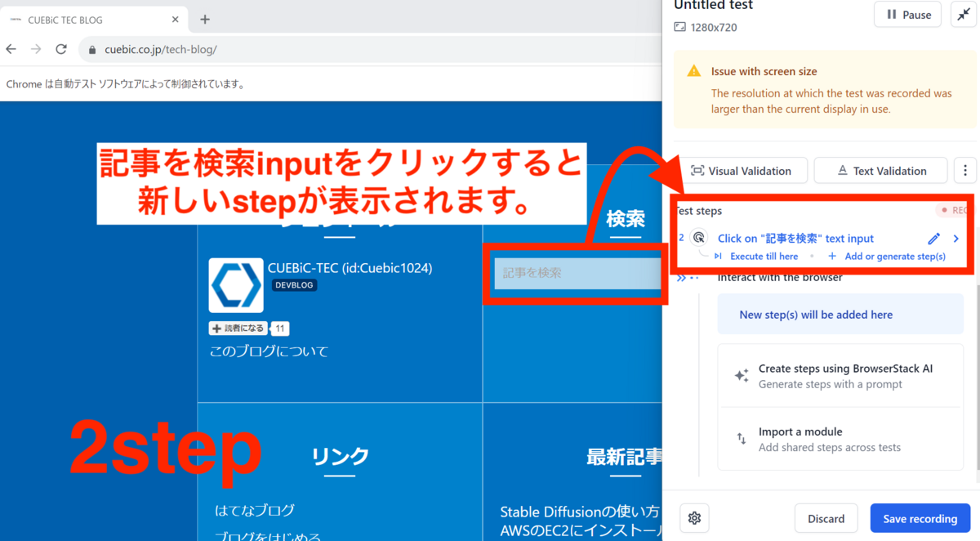Click Execute till here
Viewport: 980px width, 541px height.
coord(757,257)
